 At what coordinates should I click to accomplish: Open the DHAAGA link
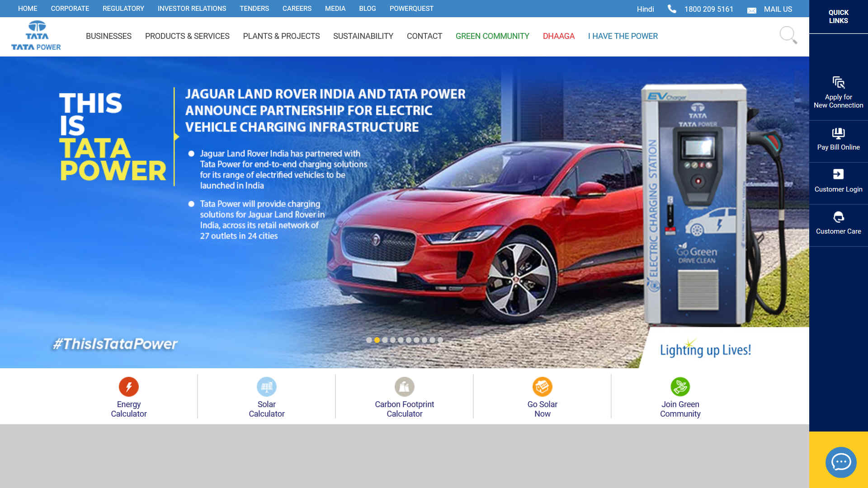(x=559, y=36)
